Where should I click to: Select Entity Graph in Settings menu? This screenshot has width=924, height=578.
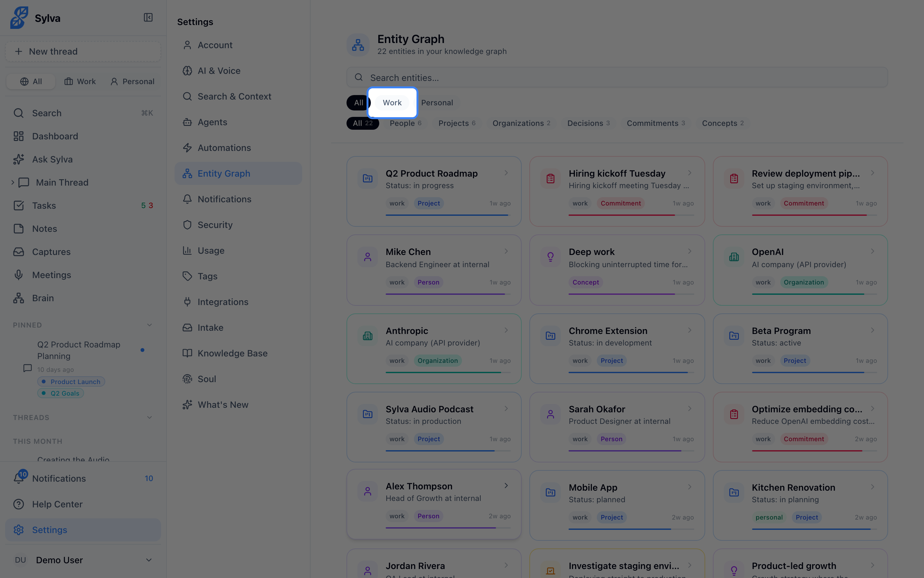(238, 173)
